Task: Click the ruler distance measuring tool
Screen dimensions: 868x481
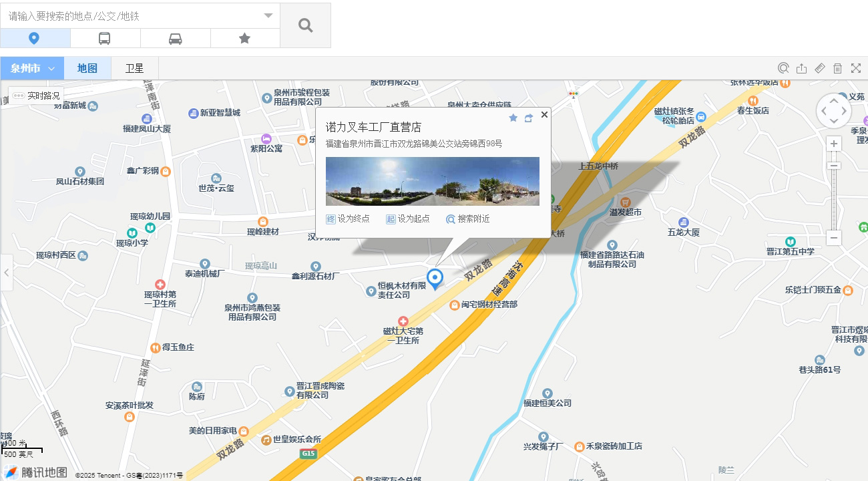Action: 820,68
